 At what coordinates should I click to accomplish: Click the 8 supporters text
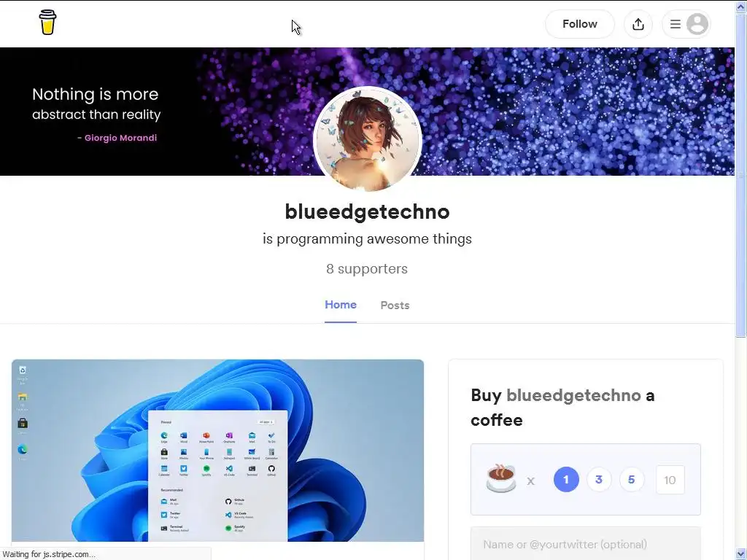(x=367, y=268)
